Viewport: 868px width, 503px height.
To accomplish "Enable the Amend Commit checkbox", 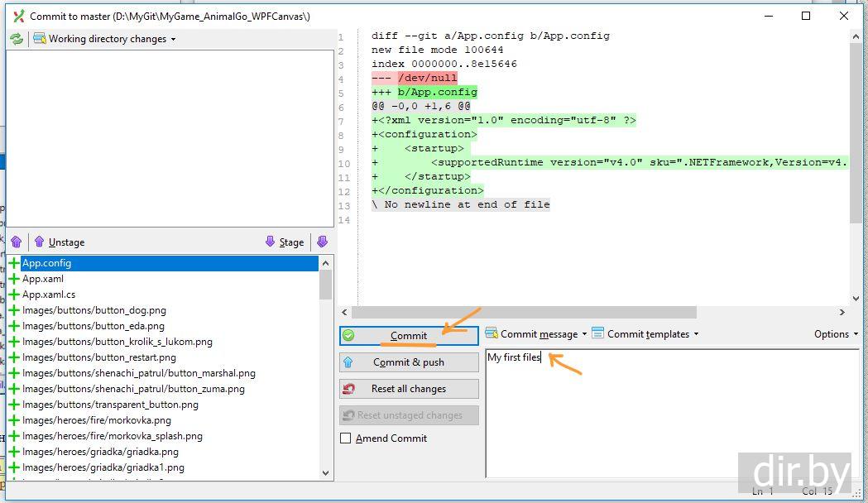I will tap(346, 438).
